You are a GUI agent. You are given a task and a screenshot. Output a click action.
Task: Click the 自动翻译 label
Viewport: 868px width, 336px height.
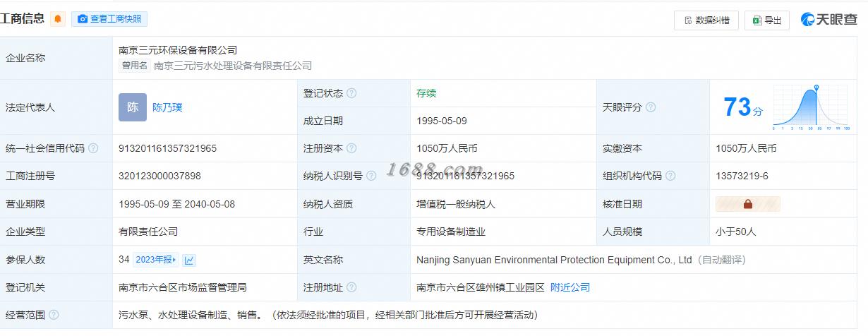721,260
